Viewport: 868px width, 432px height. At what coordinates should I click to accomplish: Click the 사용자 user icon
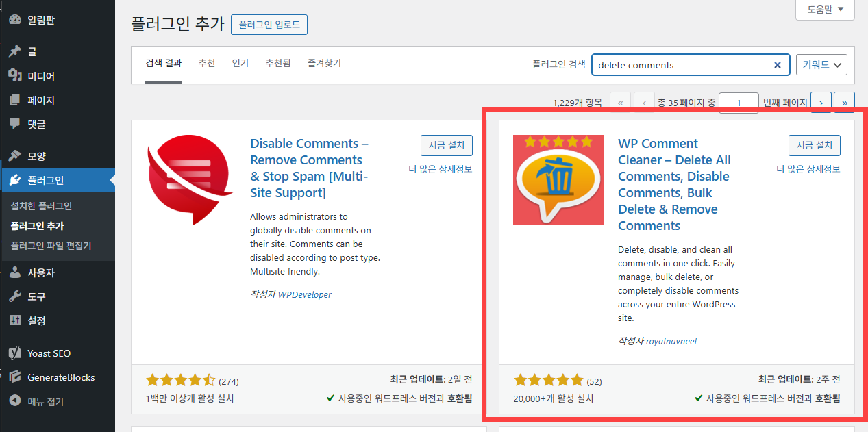coord(14,272)
